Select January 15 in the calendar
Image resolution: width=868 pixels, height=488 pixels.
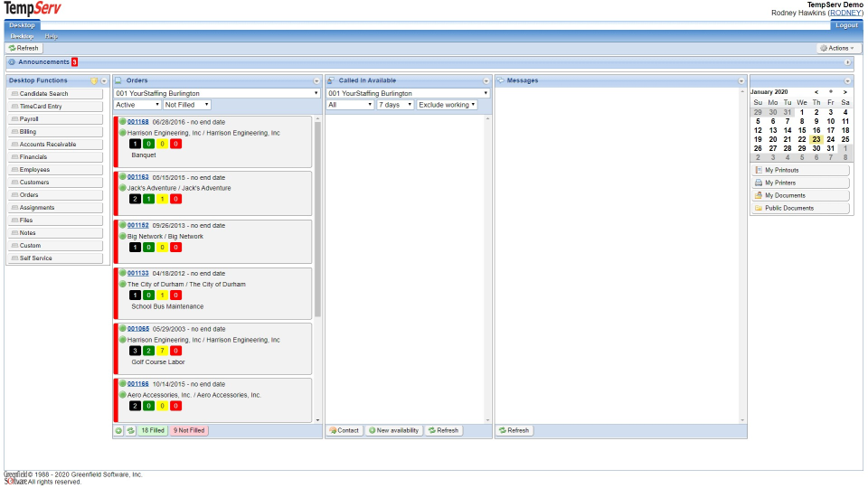click(802, 130)
